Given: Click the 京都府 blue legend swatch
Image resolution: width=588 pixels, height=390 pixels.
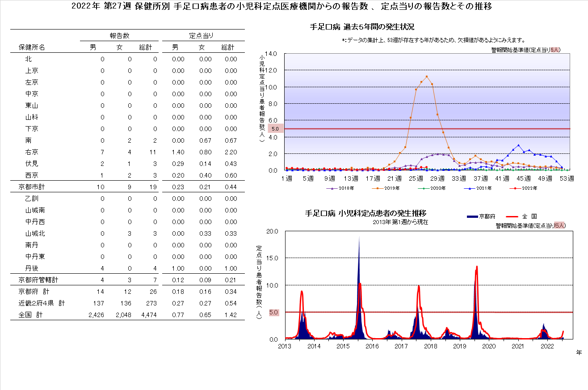Looking at the screenshot, I should tap(472, 216).
